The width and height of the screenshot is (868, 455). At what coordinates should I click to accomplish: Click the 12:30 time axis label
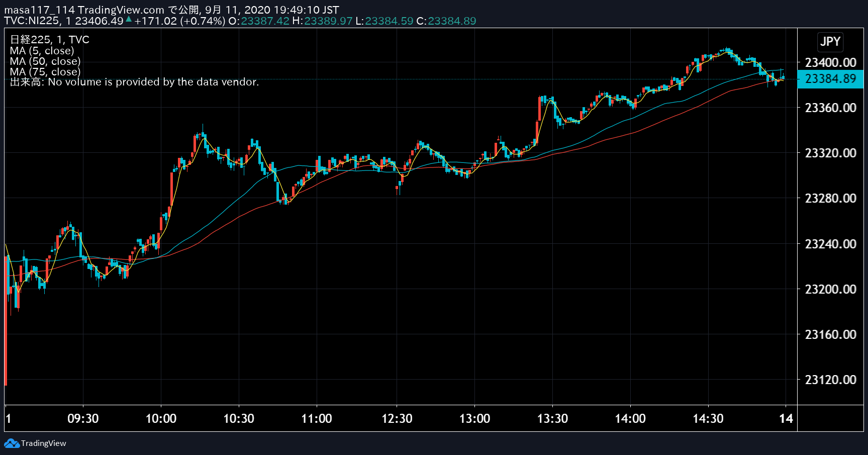coord(397,418)
